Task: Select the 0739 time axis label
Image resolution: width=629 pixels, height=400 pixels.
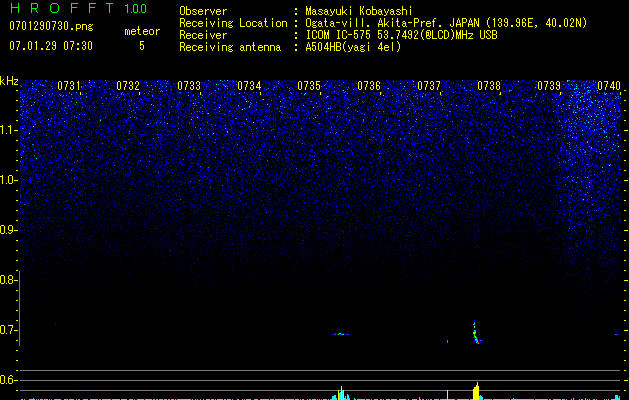Action: pos(549,86)
